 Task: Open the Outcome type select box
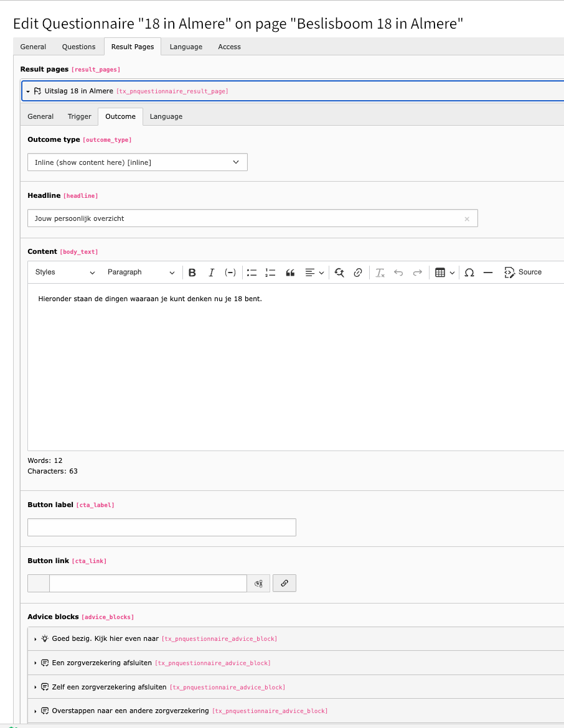[x=138, y=162]
